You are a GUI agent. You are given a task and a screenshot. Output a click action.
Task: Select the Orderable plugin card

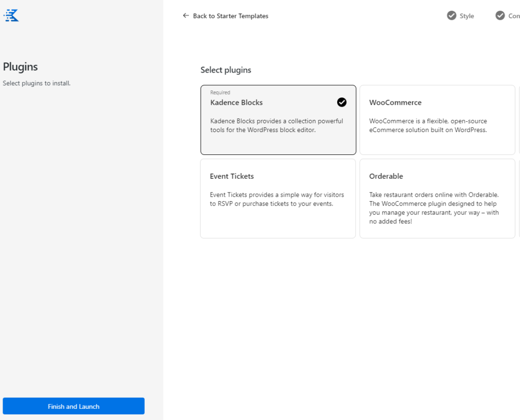(437, 199)
